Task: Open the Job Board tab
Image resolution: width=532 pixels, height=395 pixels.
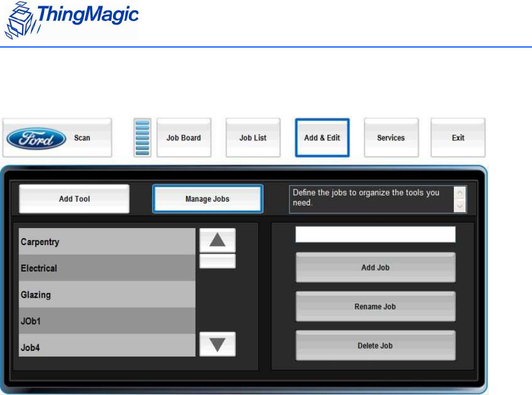Action: 184,138
